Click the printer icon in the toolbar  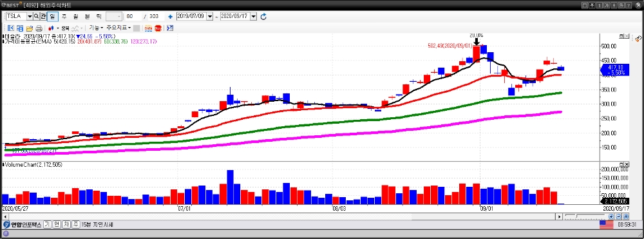click(39, 28)
